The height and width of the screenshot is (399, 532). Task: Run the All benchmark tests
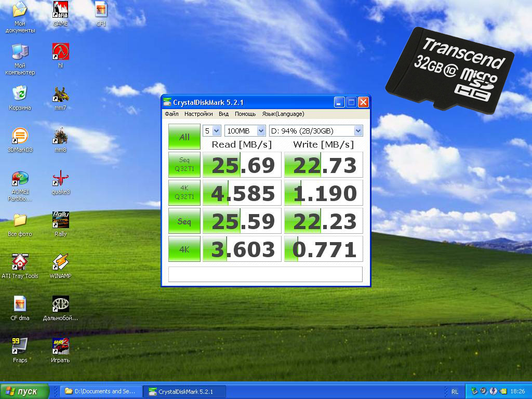coord(184,137)
